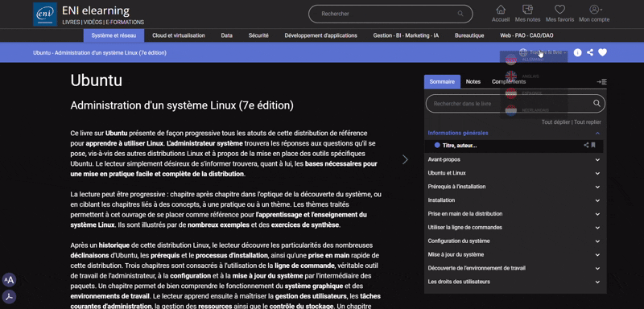Image resolution: width=644 pixels, height=309 pixels.
Task: Click the Tout replier link
Action: click(588, 122)
